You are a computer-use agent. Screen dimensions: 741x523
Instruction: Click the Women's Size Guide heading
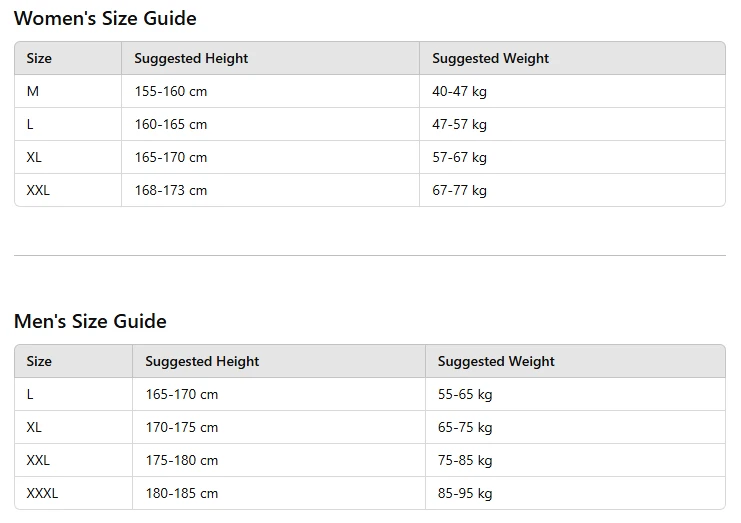(x=105, y=18)
